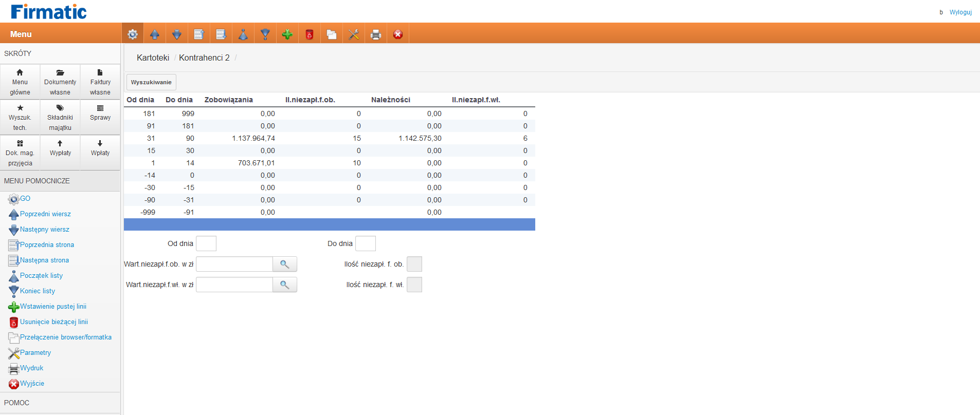Click the next row down-arrow toolbar icon
Image resolution: width=980 pixels, height=415 pixels.
(177, 34)
